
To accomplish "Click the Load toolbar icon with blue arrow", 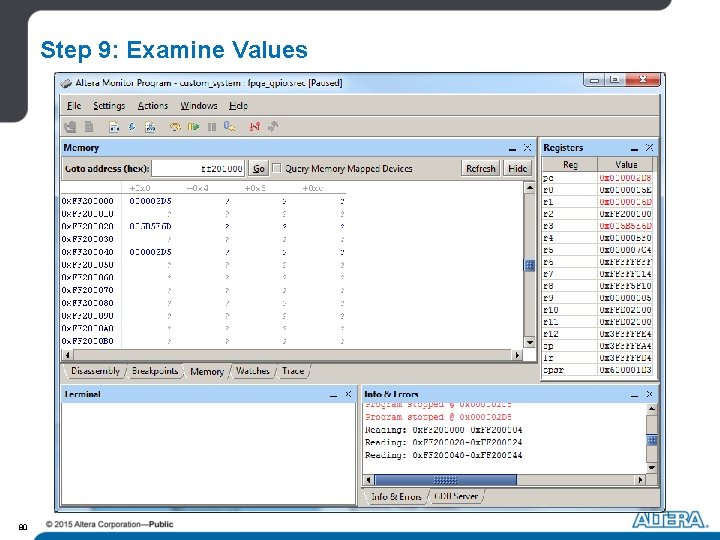I will click(132, 127).
